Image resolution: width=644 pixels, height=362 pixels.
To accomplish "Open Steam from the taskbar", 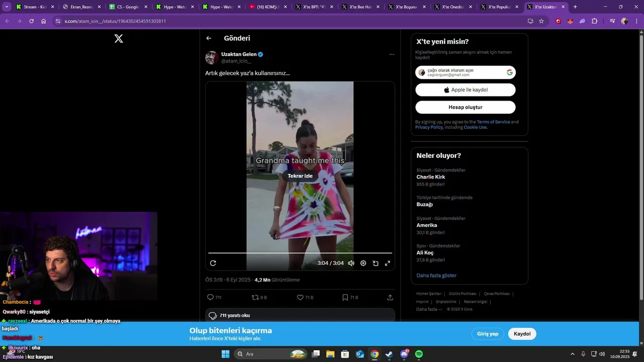I will pos(389,354).
